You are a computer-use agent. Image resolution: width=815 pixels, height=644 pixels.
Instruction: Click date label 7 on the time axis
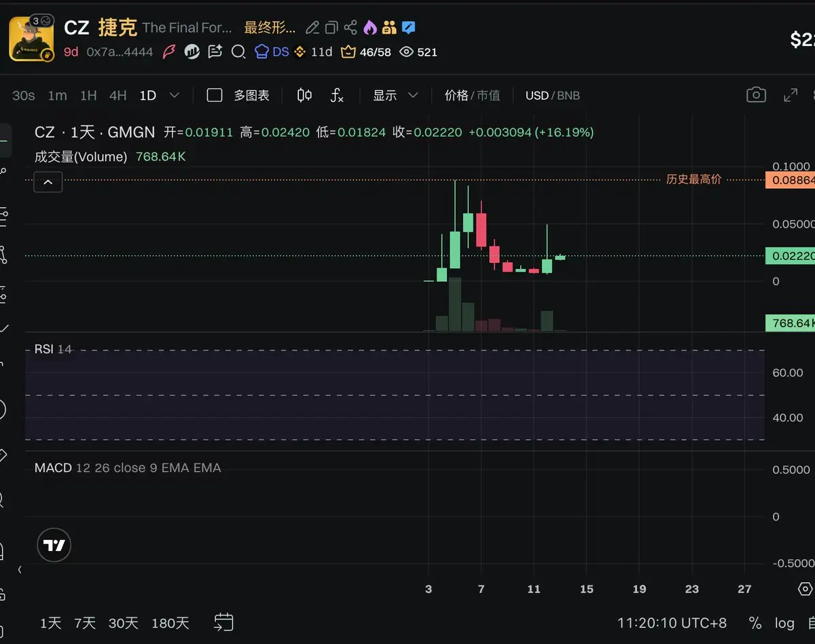click(x=482, y=589)
